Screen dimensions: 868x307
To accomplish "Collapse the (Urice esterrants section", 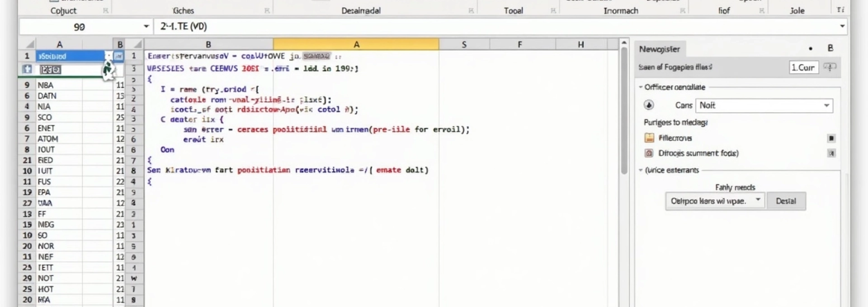I will [x=641, y=170].
